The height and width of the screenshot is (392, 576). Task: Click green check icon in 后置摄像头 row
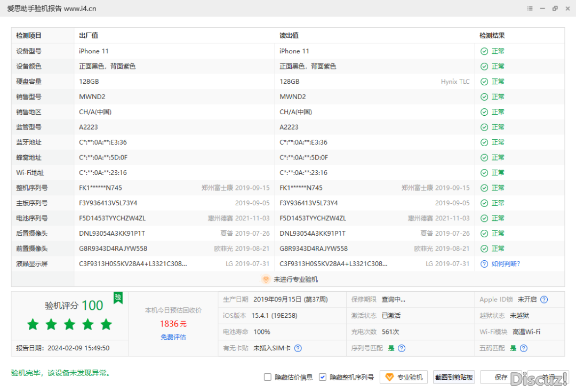click(484, 234)
